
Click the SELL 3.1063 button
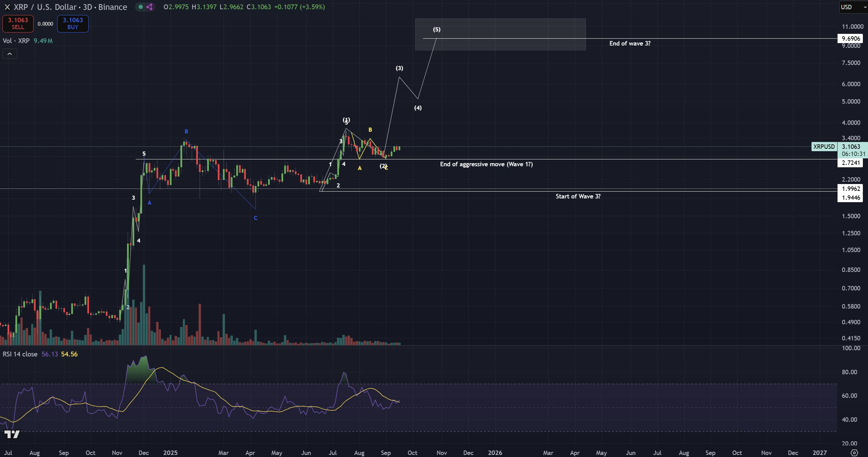[18, 24]
